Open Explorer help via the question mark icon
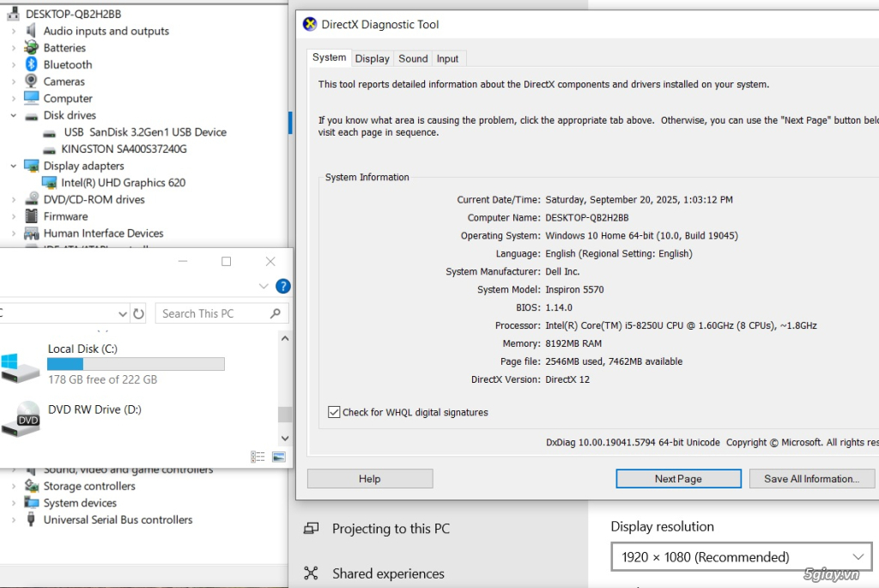 click(x=283, y=286)
